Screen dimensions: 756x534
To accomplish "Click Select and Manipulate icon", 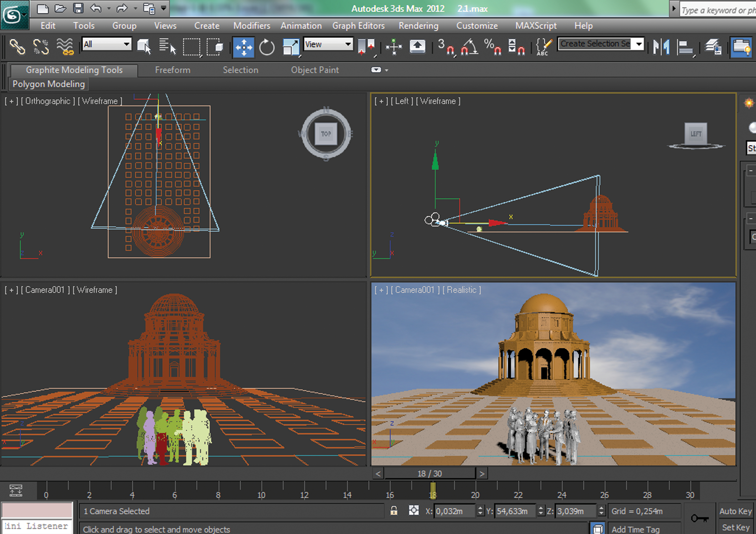I will (x=394, y=47).
